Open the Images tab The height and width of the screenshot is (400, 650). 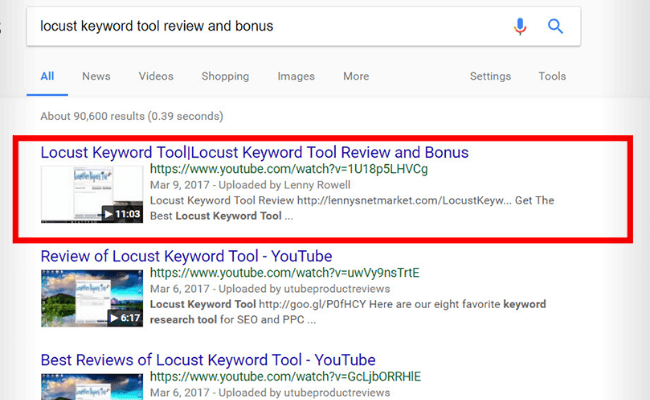(x=296, y=76)
